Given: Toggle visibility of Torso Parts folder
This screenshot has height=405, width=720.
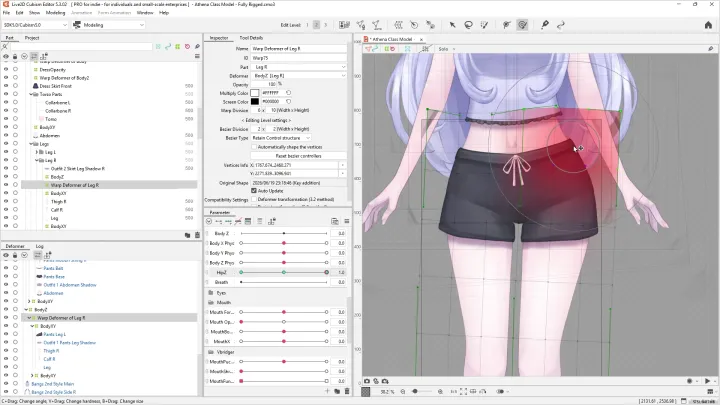Looking at the screenshot, I should click(6, 94).
